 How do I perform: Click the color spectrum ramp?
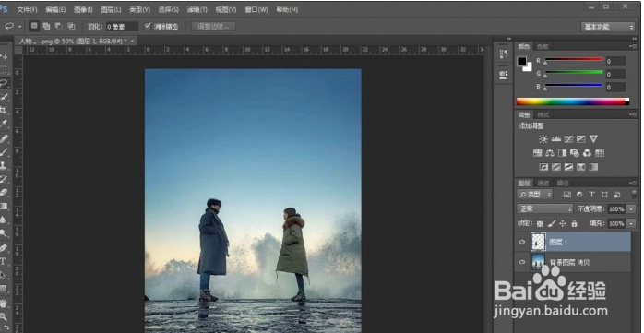pos(573,101)
